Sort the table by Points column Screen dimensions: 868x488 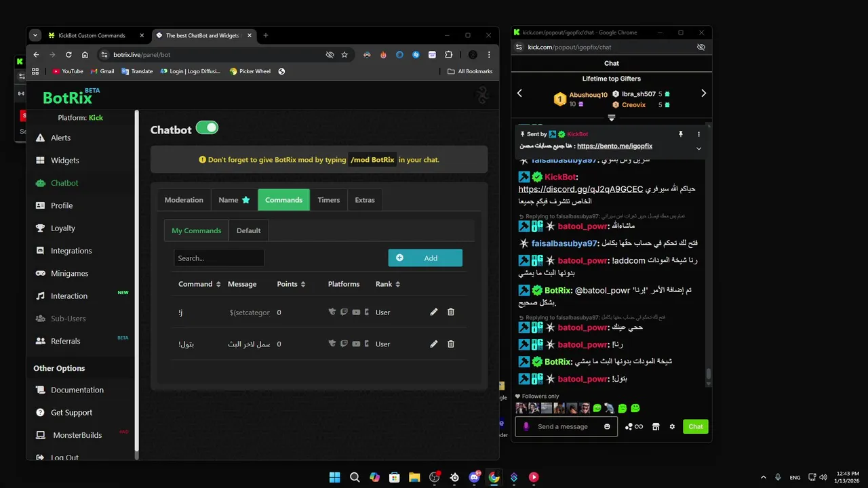pyautogui.click(x=291, y=284)
